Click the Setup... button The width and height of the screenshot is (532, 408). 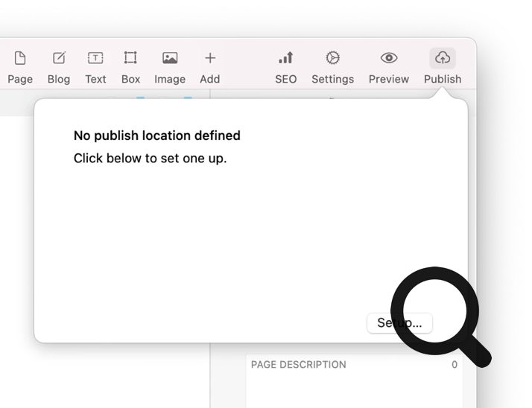pos(399,323)
